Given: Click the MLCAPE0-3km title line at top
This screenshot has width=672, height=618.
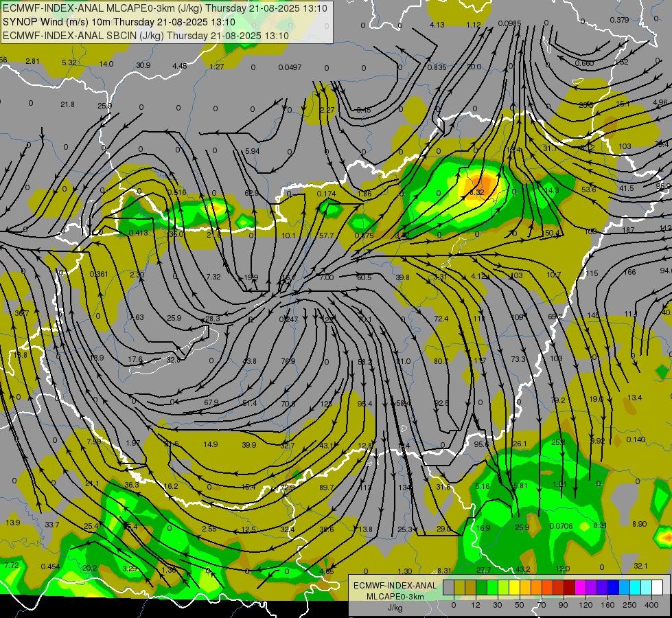Looking at the screenshot, I should point(165,8).
